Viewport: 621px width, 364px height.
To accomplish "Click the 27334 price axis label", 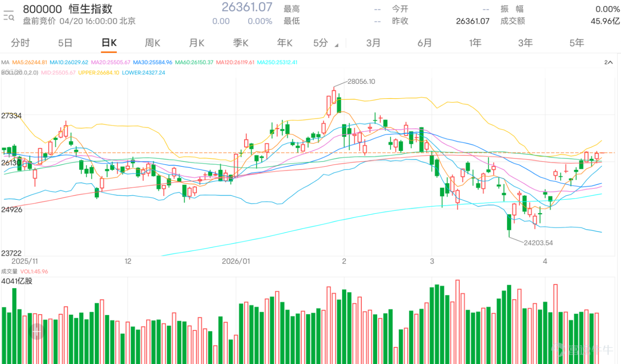I will click(x=11, y=116).
